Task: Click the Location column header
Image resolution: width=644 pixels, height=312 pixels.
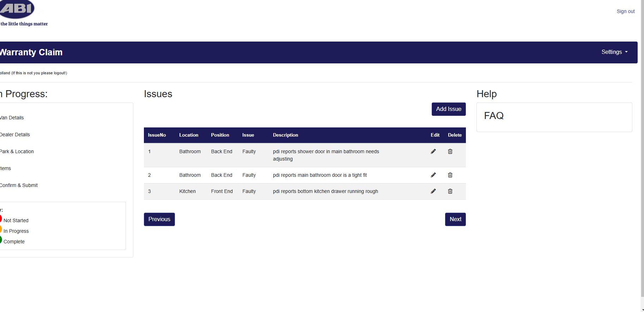Action: click(189, 135)
